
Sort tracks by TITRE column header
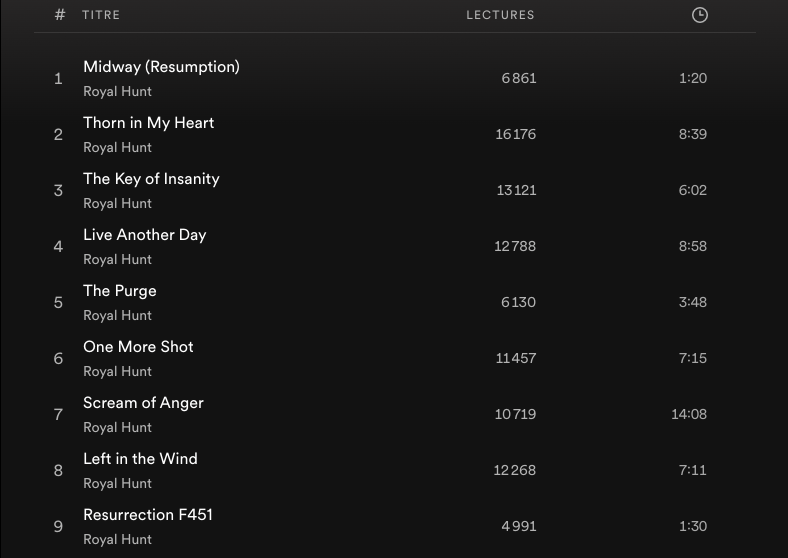click(101, 15)
